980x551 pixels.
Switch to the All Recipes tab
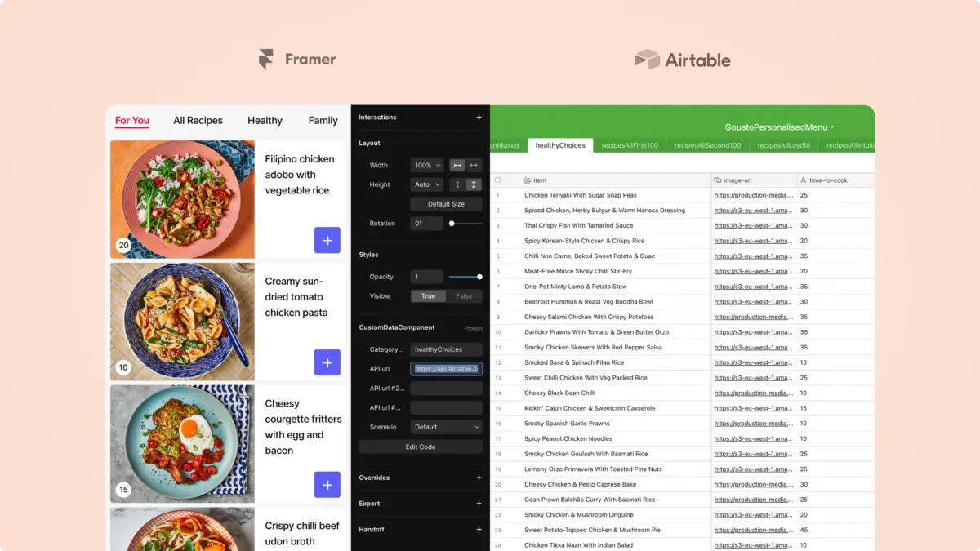coord(198,121)
